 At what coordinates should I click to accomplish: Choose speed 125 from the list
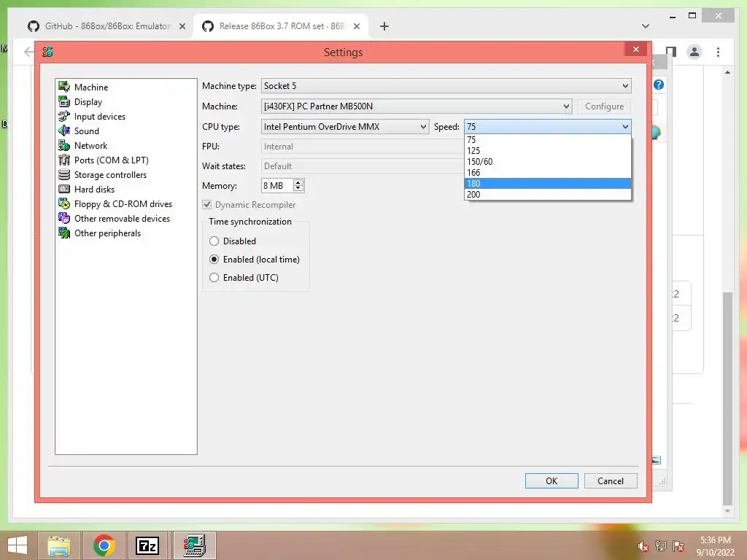[547, 150]
